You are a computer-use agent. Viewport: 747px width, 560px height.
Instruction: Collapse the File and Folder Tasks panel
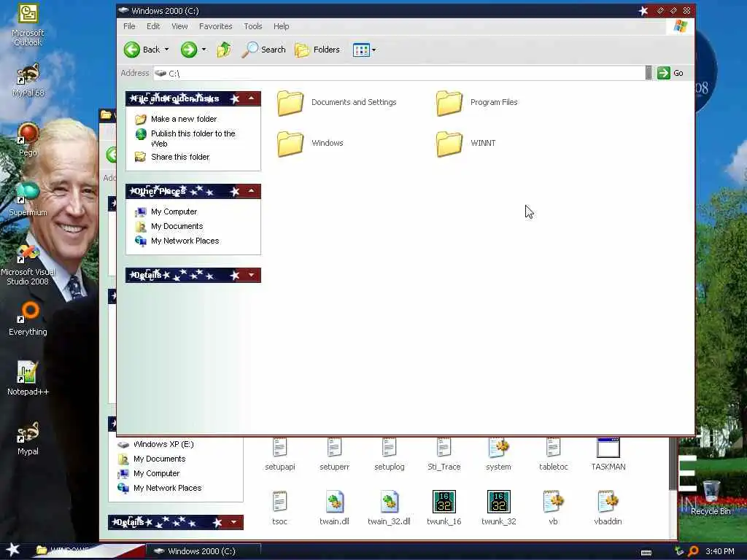pyautogui.click(x=251, y=98)
